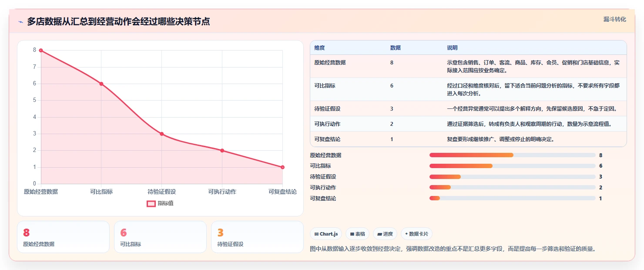Toggle the 指标值 legend swatch under the chart

151,203
